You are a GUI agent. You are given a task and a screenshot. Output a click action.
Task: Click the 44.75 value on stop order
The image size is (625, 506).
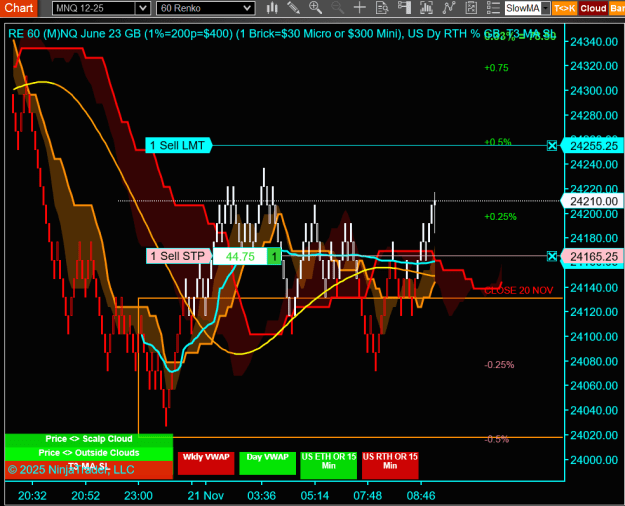[x=240, y=256]
